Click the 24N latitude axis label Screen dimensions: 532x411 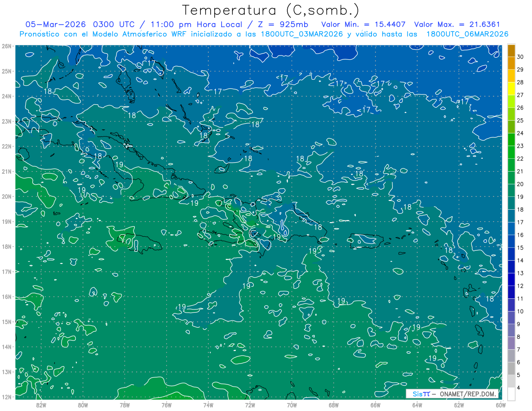pos(6,96)
